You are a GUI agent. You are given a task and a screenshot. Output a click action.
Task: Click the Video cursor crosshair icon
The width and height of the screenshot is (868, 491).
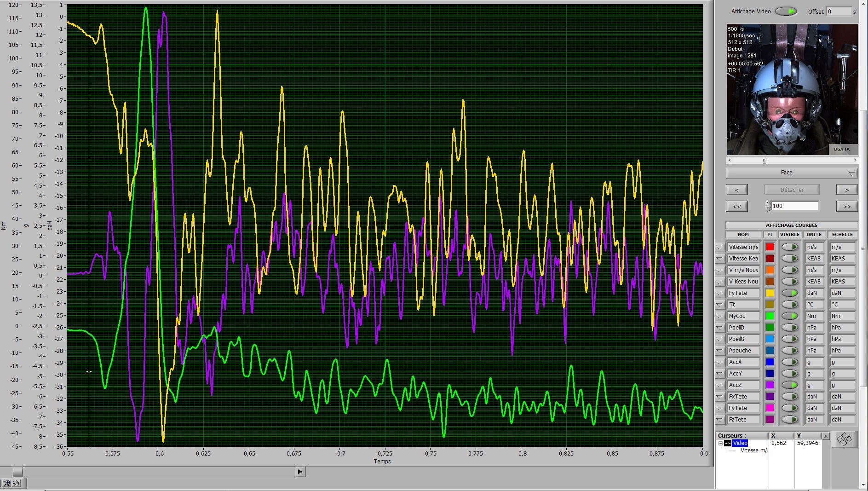point(728,443)
